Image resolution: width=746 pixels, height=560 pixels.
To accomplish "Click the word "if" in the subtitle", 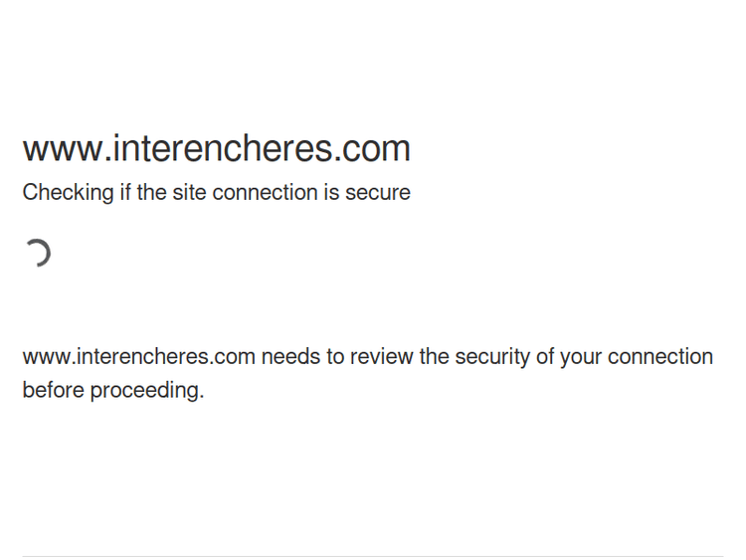I will pyautogui.click(x=125, y=192).
